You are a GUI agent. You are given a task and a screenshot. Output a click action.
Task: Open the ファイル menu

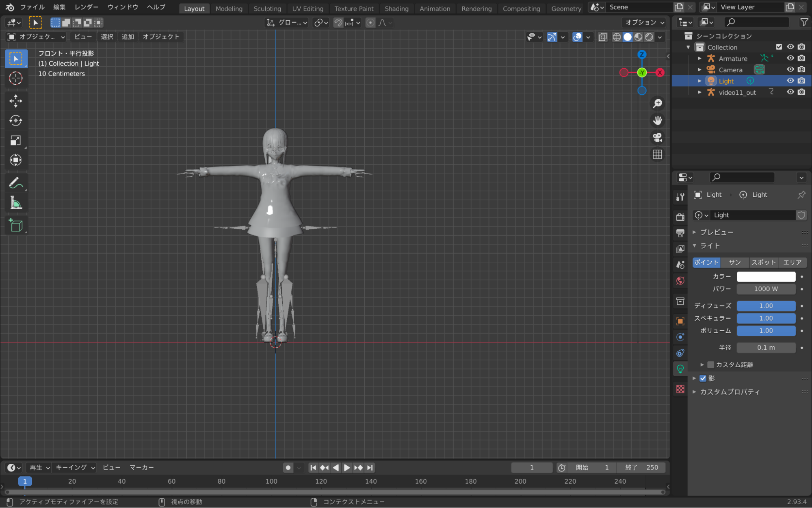32,7
